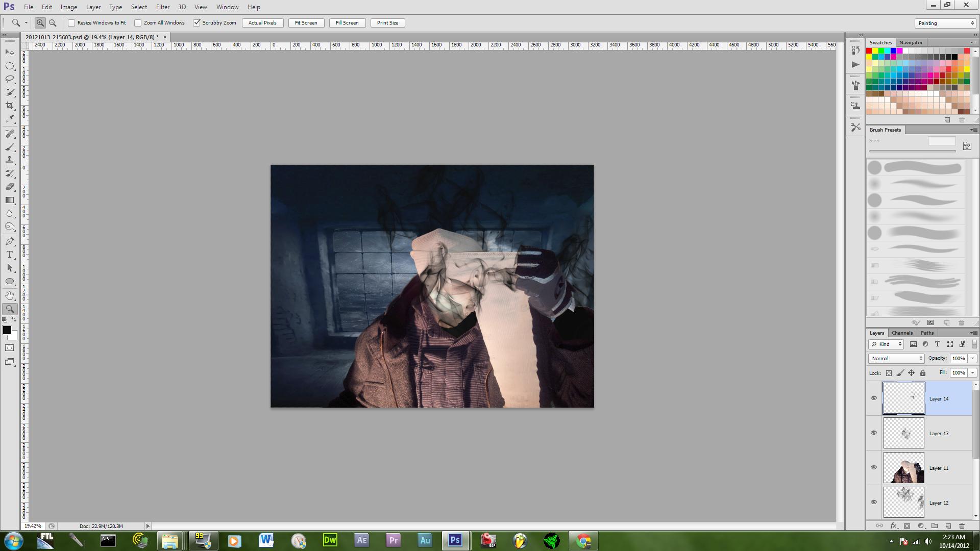Hide Layer 12 visibility eye
This screenshot has width=980, height=551.
point(874,503)
